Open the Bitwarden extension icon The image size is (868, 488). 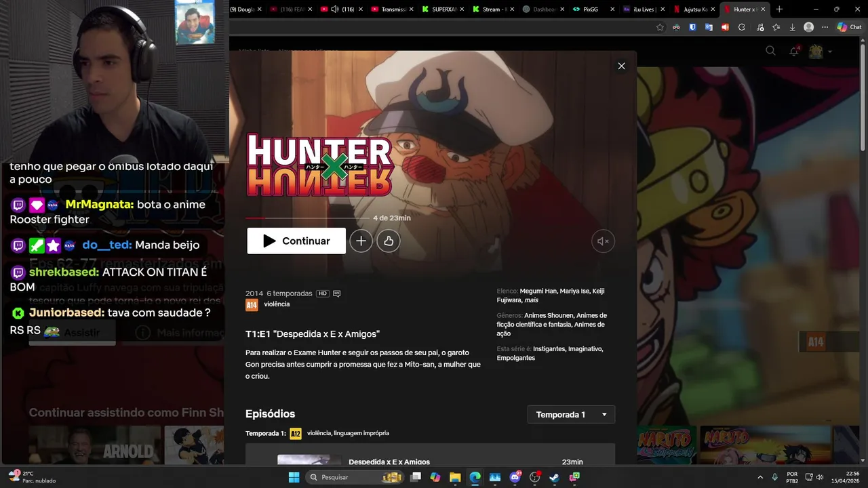[692, 27]
